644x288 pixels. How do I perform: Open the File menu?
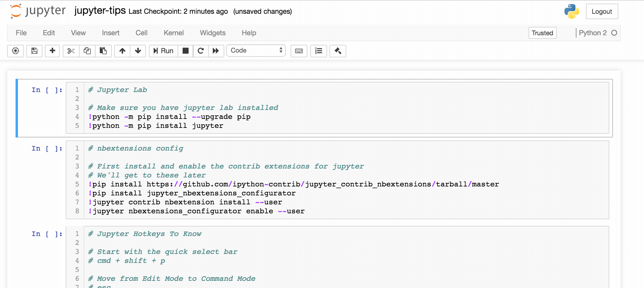21,33
